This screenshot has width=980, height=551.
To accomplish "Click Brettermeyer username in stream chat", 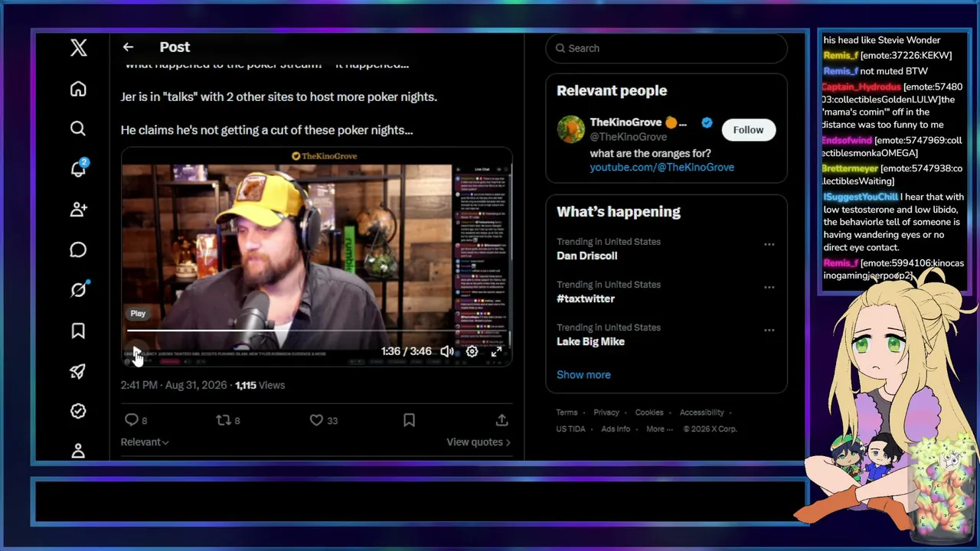I will coord(850,168).
